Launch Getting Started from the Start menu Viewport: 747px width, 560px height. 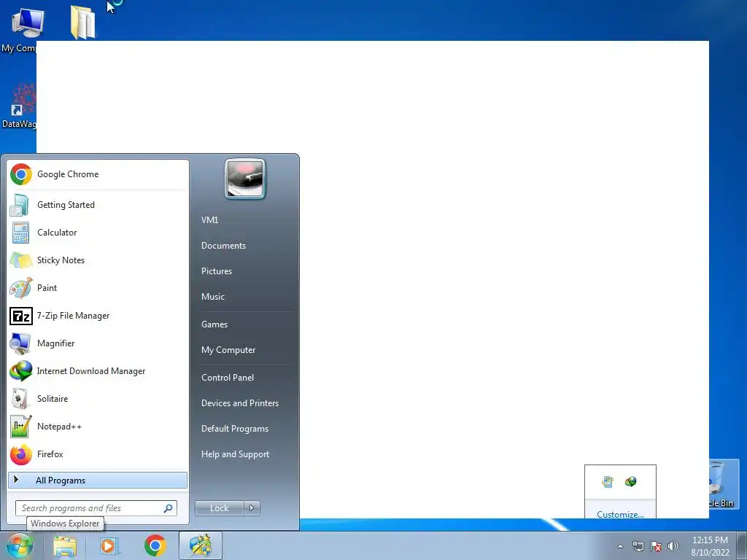(97, 205)
